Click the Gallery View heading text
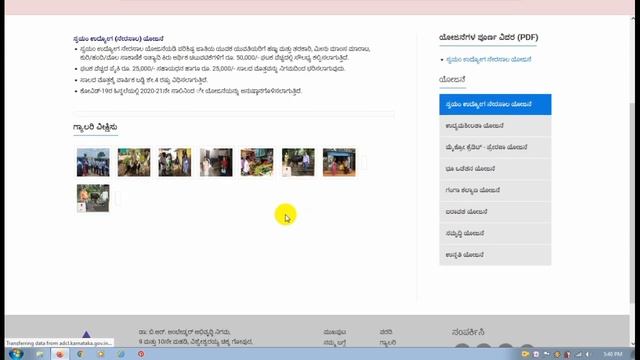 [95, 127]
